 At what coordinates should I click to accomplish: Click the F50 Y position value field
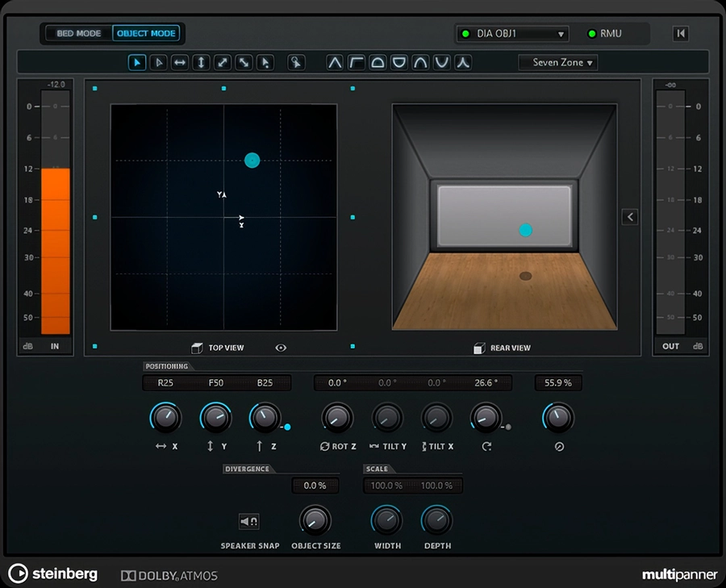click(215, 383)
